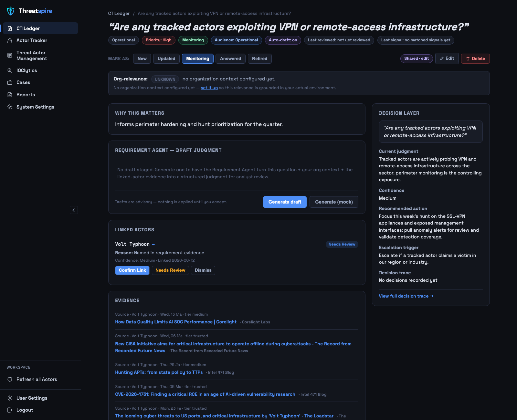Mark the requirement as New
Viewport: 517px width, 420px height.
[x=142, y=58]
